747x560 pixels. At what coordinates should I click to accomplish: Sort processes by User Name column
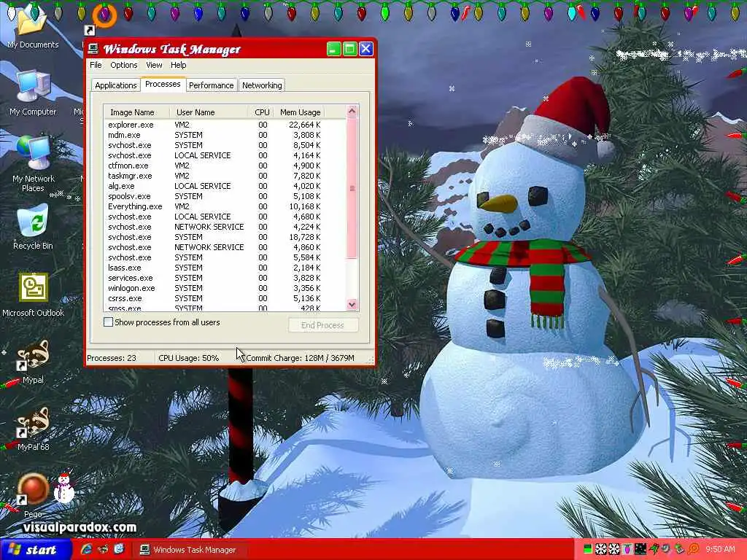click(209, 112)
